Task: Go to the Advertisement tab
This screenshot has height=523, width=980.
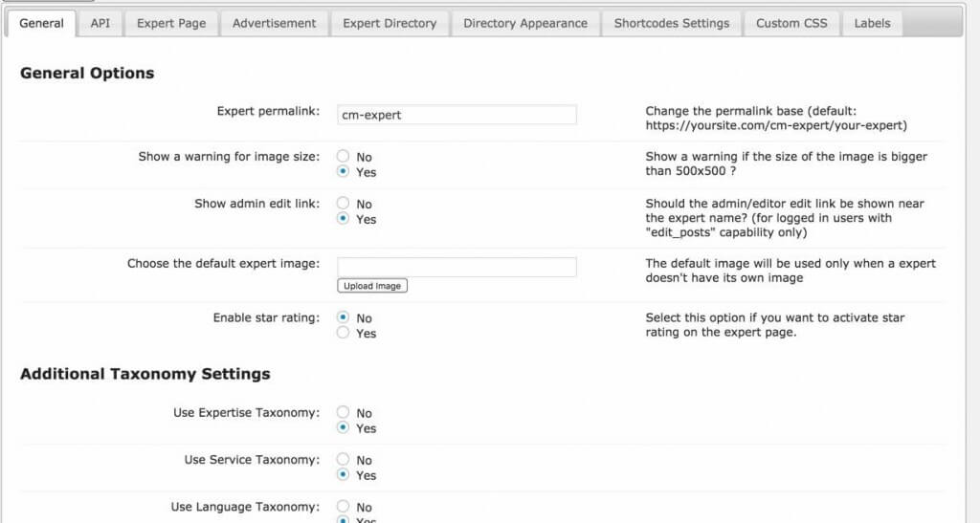Action: tap(274, 23)
